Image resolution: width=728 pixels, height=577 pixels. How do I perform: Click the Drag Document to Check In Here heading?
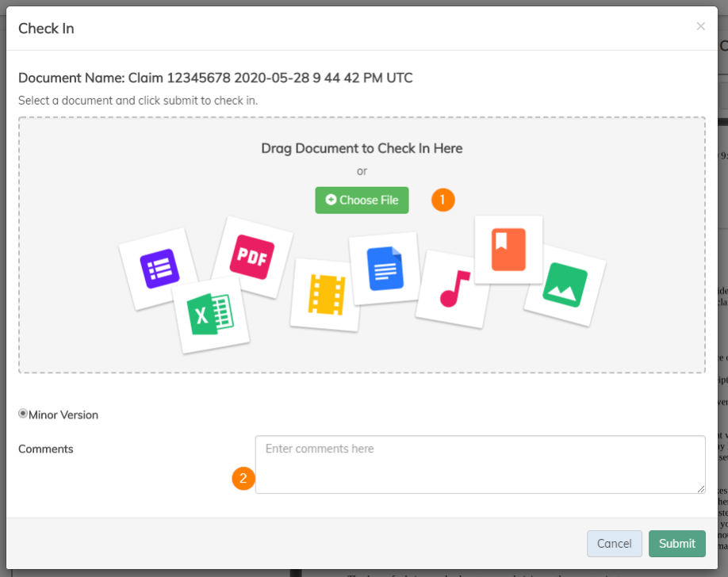pos(362,148)
